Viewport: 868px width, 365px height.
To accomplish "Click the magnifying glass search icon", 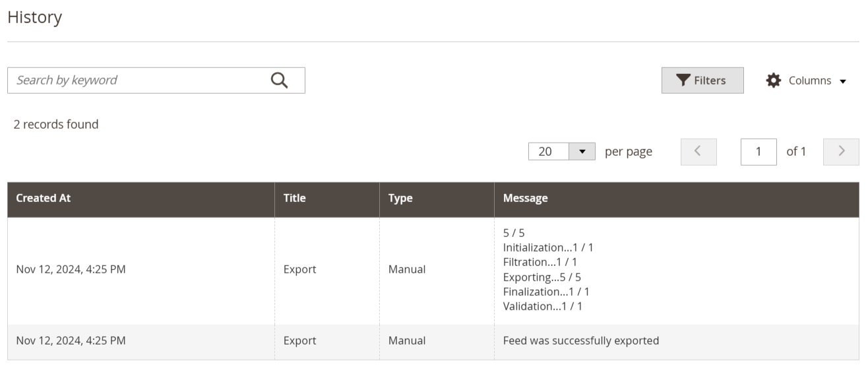I will (280, 80).
